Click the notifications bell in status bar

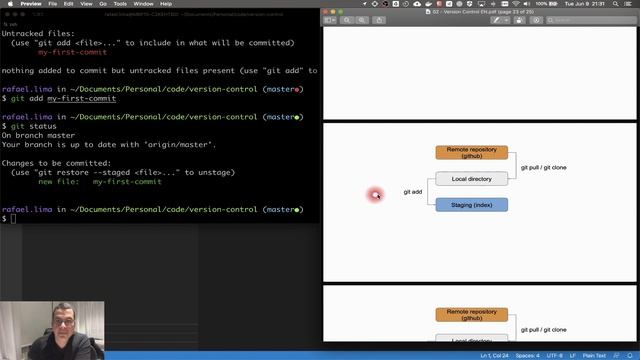630,356
